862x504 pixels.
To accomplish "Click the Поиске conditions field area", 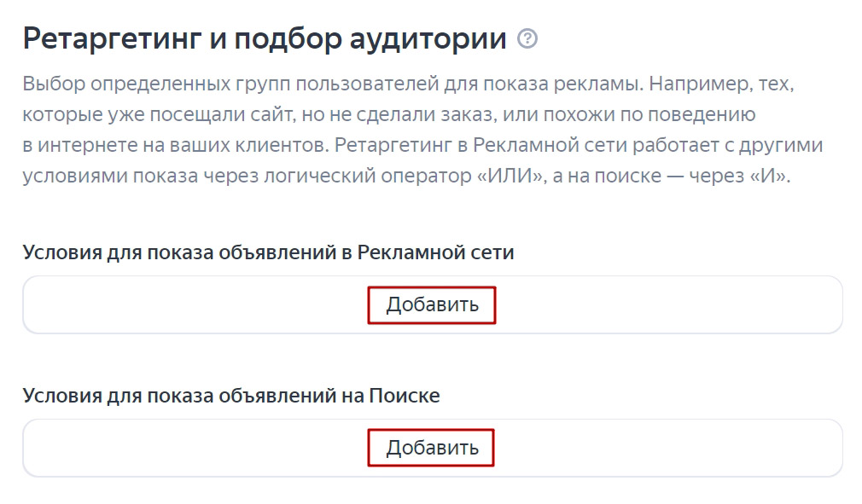I will [171, 447].
